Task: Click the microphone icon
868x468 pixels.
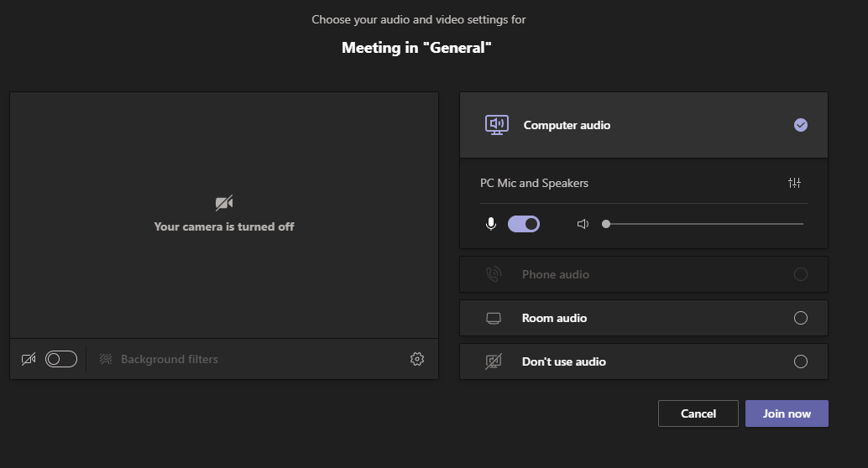Action: 490,224
